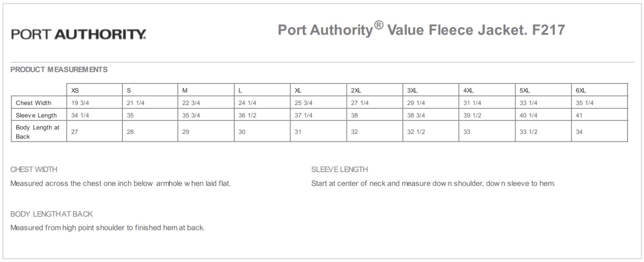Click the text about measuring below armhole

(x=120, y=184)
